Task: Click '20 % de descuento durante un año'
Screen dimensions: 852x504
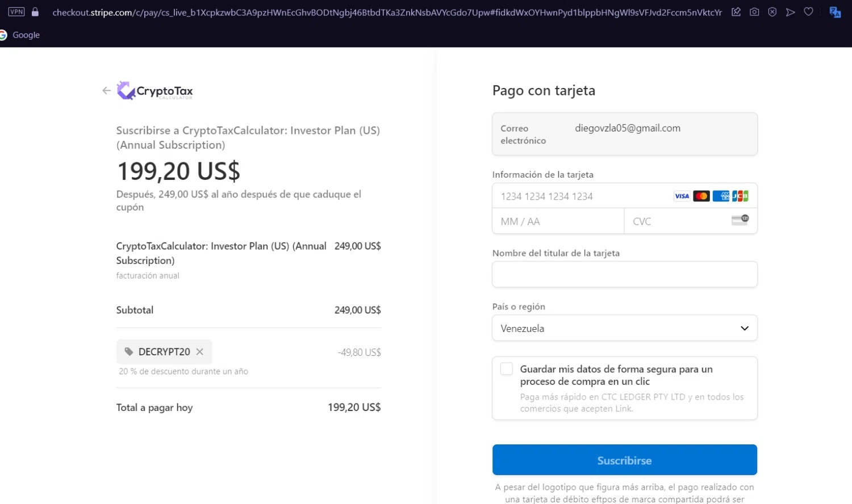Action: tap(183, 371)
